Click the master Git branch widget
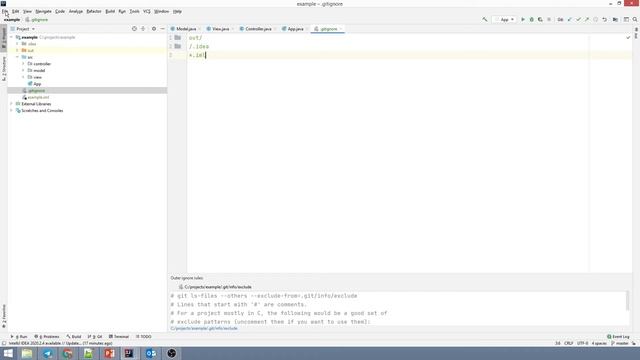The image size is (640, 360). (620, 343)
